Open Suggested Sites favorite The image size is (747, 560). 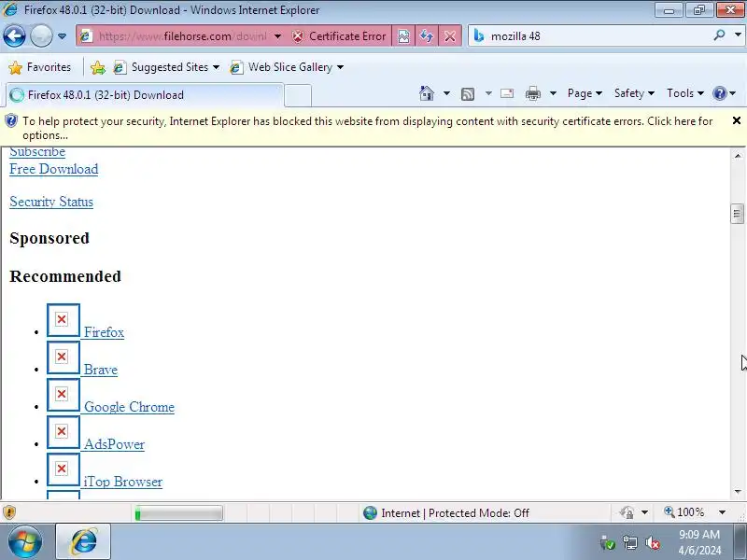(166, 67)
